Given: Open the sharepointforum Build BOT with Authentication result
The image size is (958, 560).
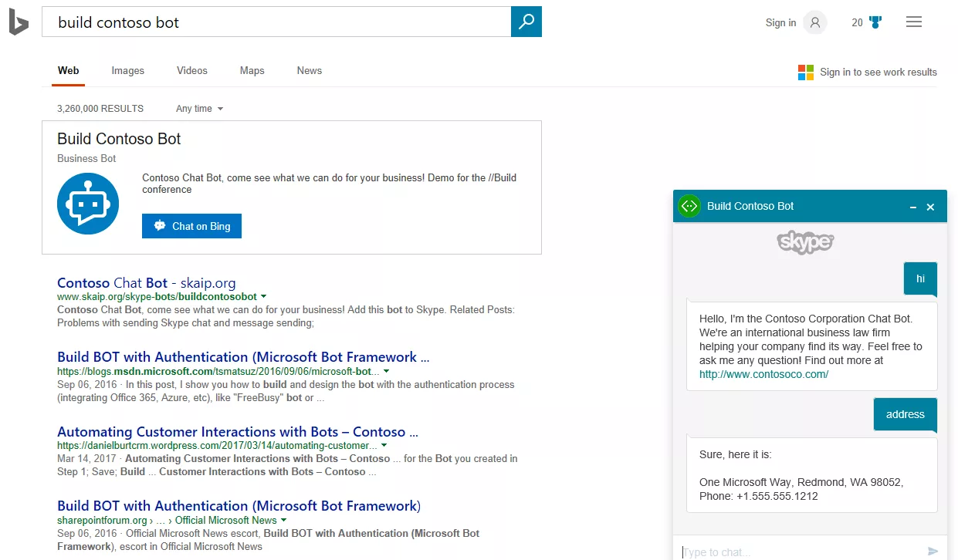Looking at the screenshot, I should [x=239, y=506].
